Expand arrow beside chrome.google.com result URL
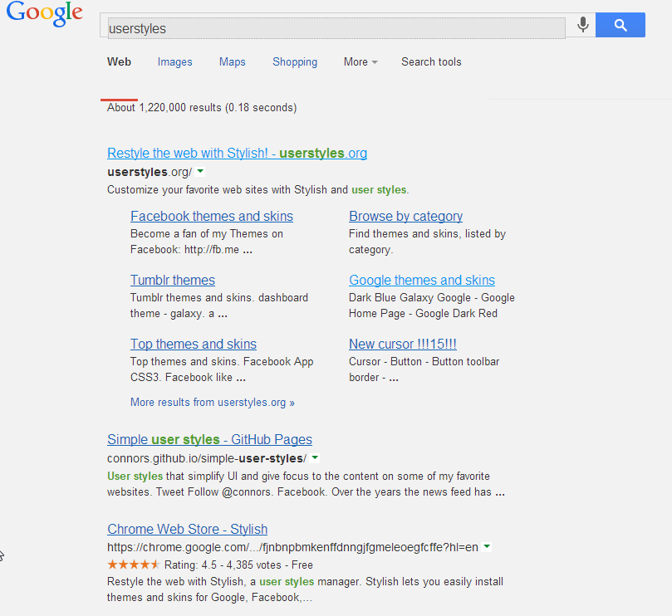 click(x=487, y=547)
